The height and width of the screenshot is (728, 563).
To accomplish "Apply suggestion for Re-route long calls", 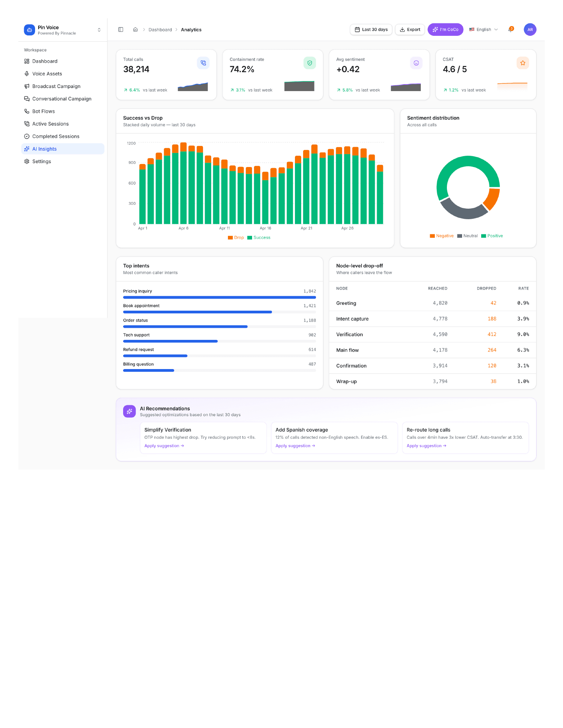I will coord(427,446).
